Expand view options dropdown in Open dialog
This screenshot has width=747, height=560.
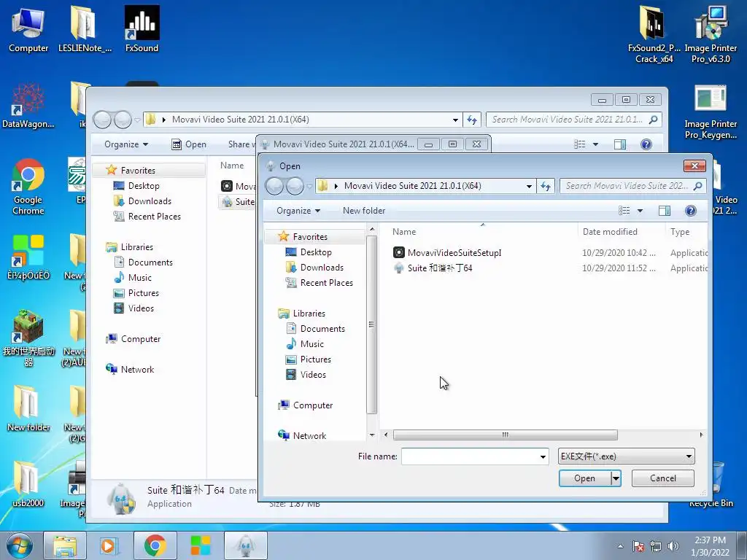click(x=640, y=211)
